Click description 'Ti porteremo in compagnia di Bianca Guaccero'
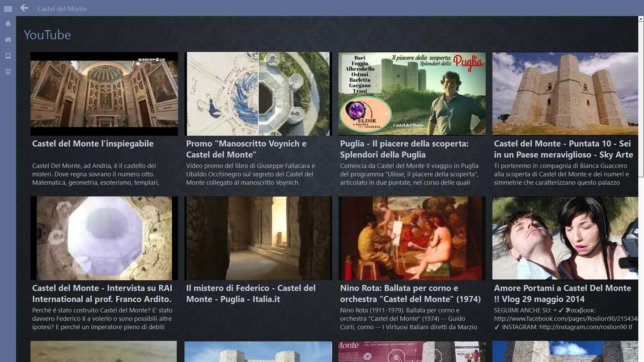This screenshot has width=644, height=362. (561, 174)
